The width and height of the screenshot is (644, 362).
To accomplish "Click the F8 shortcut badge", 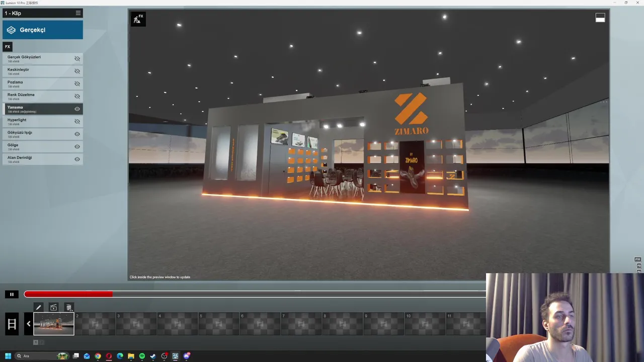I will [x=638, y=265].
